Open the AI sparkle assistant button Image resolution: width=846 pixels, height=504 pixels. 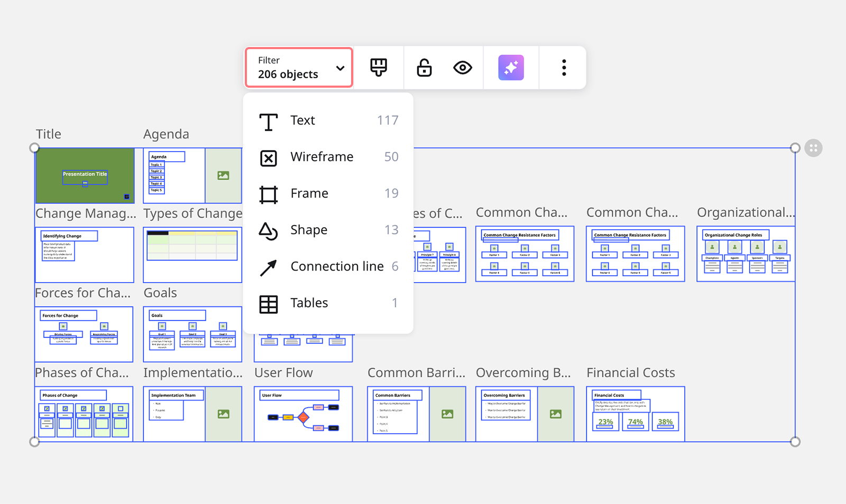[x=511, y=68]
